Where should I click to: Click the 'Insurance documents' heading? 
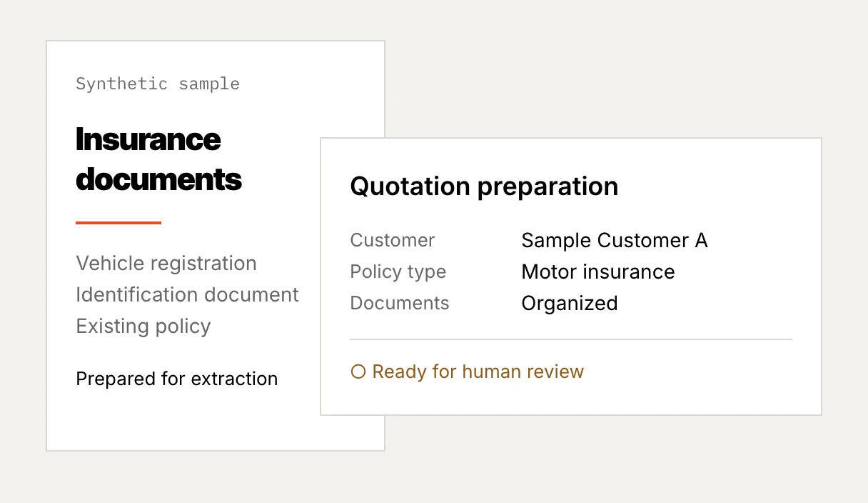pyautogui.click(x=159, y=159)
